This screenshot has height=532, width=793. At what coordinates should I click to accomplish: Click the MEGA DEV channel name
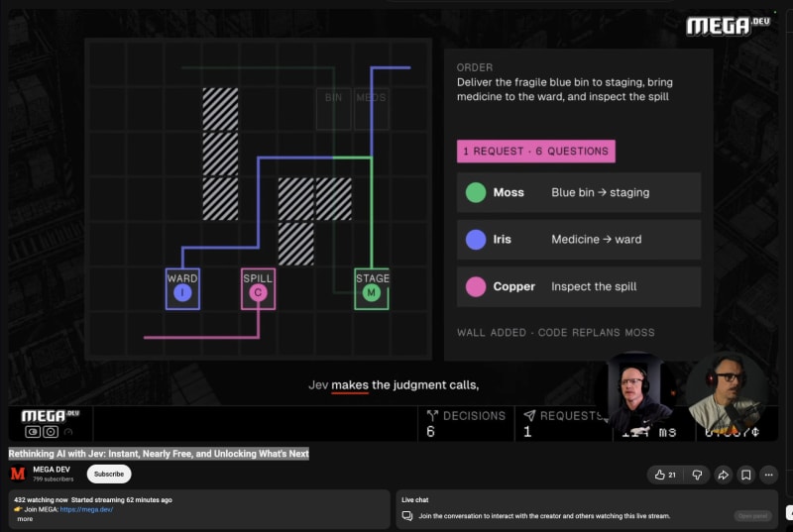[x=52, y=470]
